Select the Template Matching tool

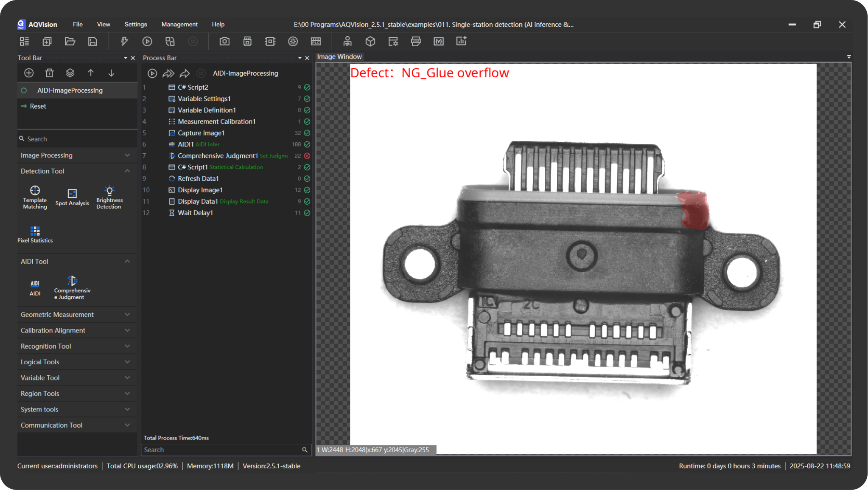click(x=35, y=197)
